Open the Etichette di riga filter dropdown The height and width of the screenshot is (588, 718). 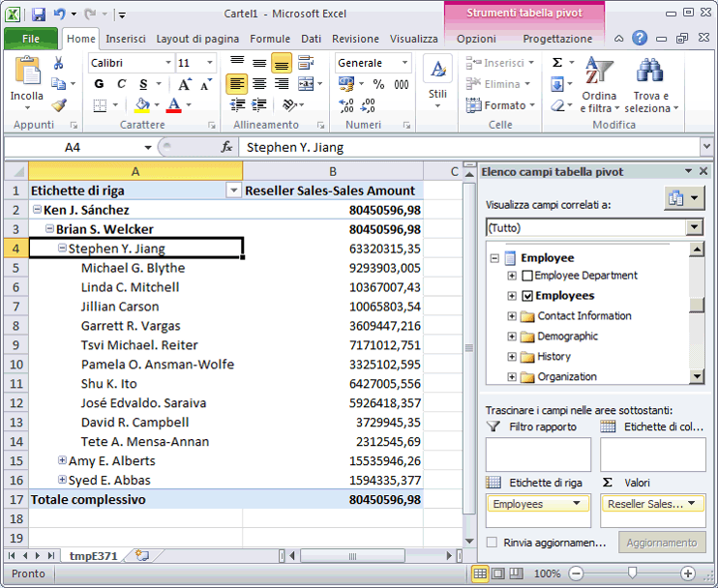pos(232,191)
